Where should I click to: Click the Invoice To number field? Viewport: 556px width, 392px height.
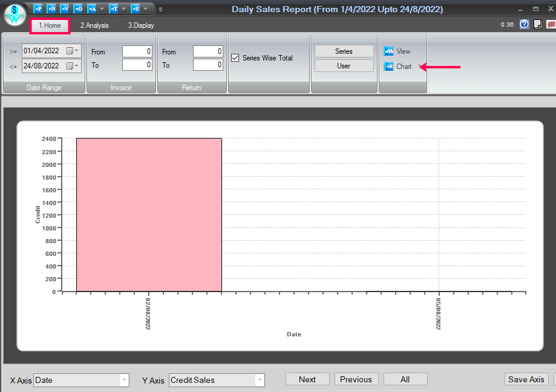(137, 65)
